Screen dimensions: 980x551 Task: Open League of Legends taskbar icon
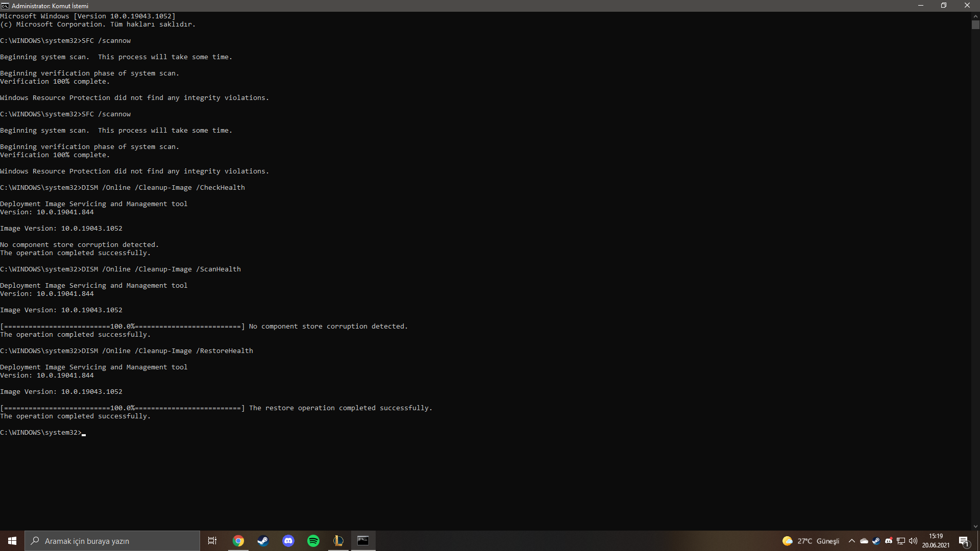338,541
